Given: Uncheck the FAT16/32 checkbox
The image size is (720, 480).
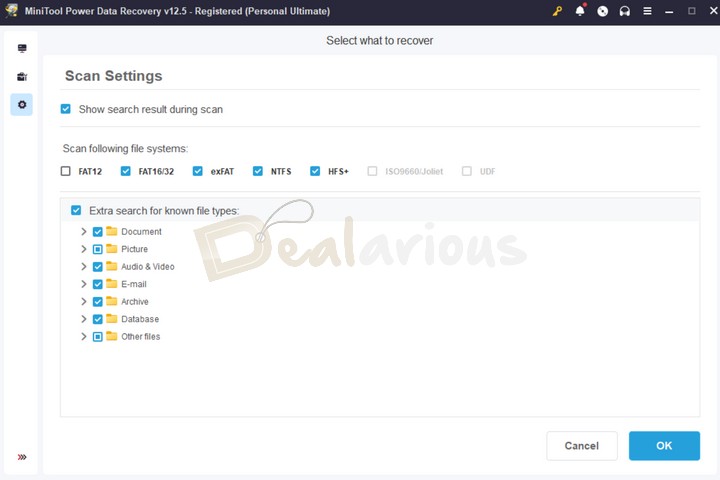Looking at the screenshot, I should (x=125, y=171).
